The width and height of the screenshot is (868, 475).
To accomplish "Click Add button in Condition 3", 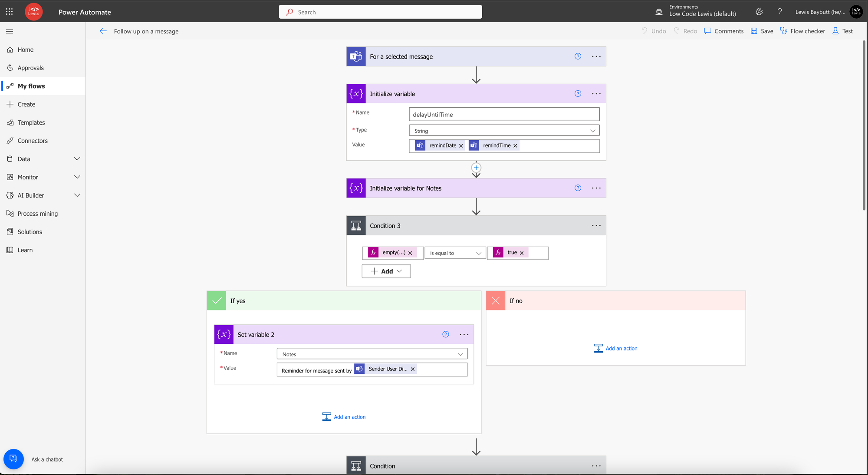I will click(386, 271).
